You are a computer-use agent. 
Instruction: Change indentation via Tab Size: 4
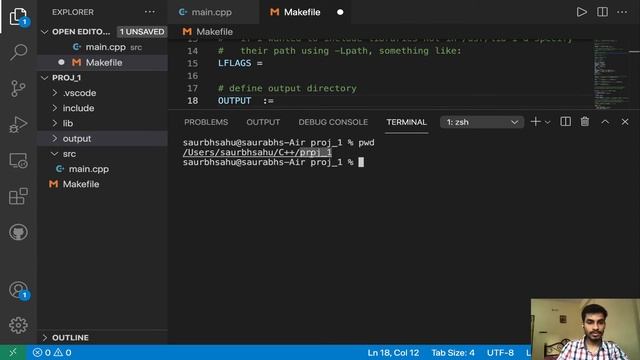[453, 353]
